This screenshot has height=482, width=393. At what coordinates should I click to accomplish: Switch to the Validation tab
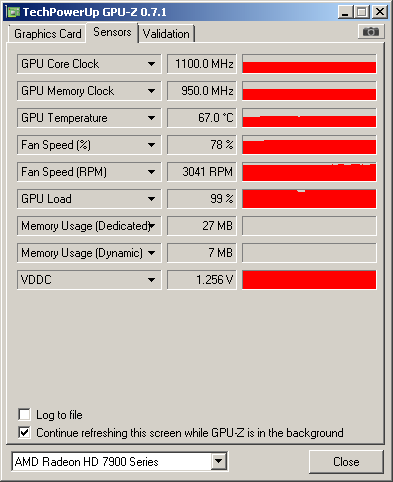[x=166, y=34]
